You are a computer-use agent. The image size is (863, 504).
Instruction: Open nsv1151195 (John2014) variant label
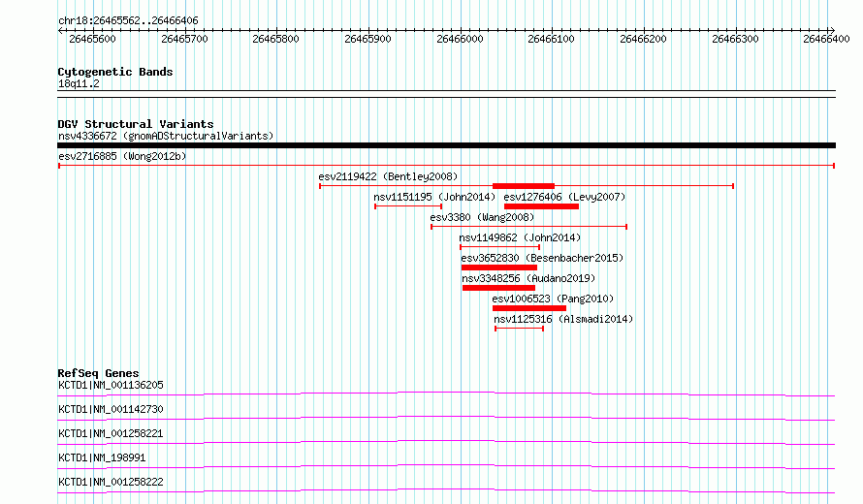434,197
